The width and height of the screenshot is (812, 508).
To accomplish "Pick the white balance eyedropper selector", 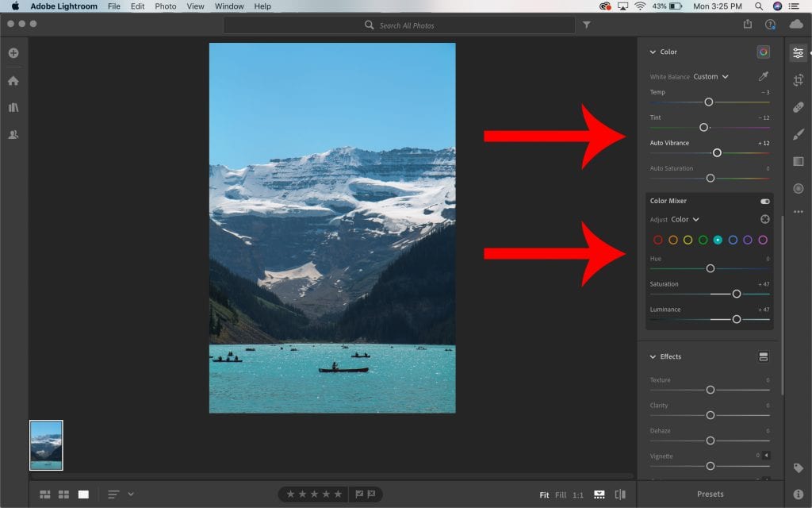I will [x=764, y=76].
